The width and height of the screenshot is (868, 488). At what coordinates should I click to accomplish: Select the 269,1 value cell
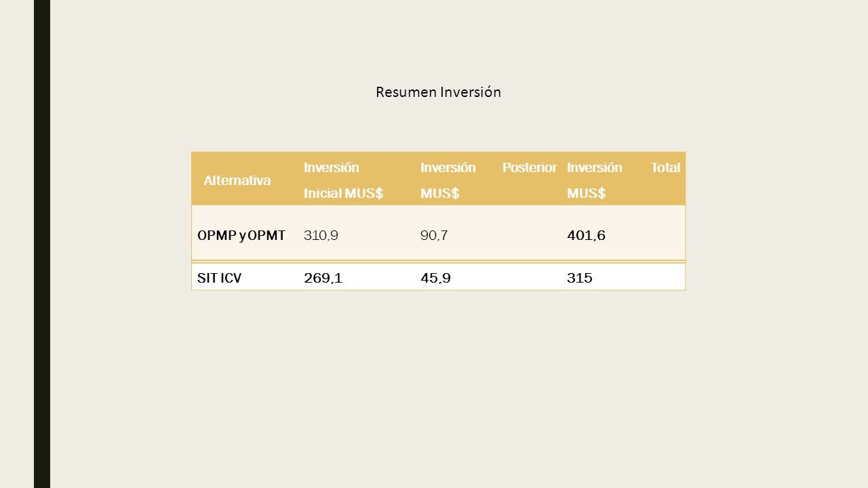[x=323, y=278]
